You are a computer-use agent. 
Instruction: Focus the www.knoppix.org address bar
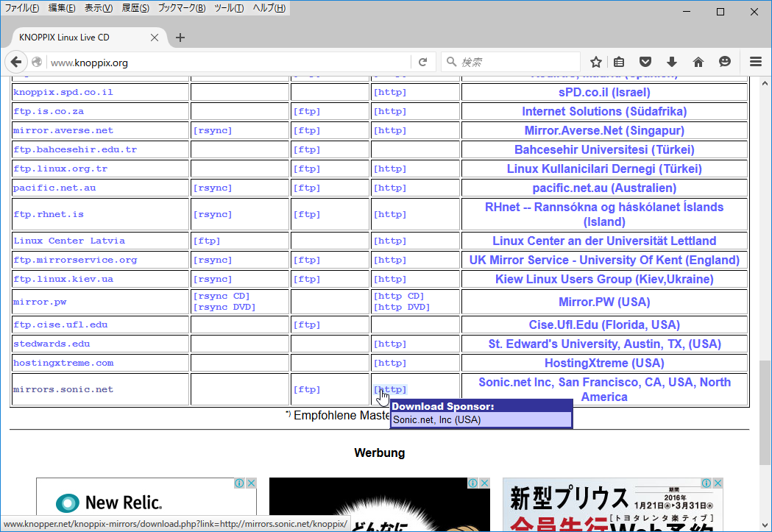point(229,63)
